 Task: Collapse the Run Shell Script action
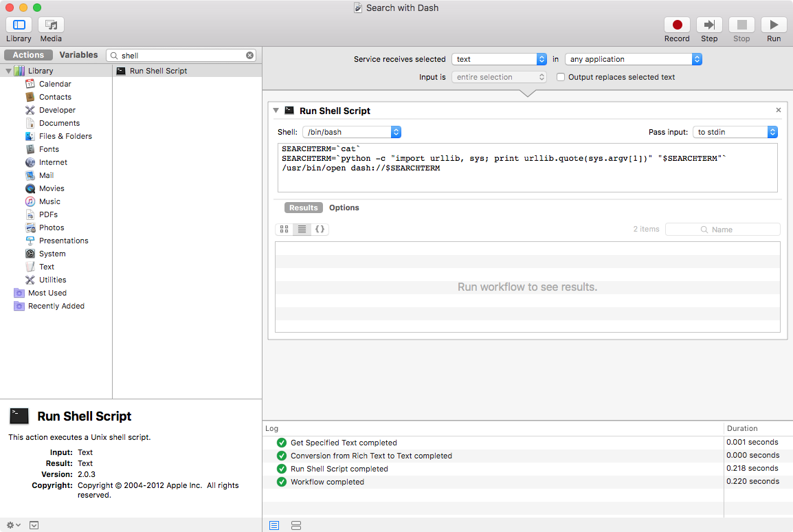click(276, 110)
